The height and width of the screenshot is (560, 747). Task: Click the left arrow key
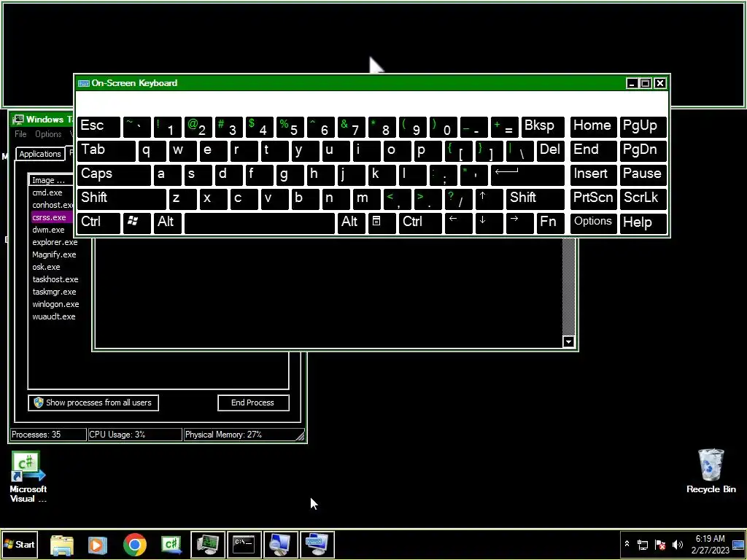pos(458,223)
